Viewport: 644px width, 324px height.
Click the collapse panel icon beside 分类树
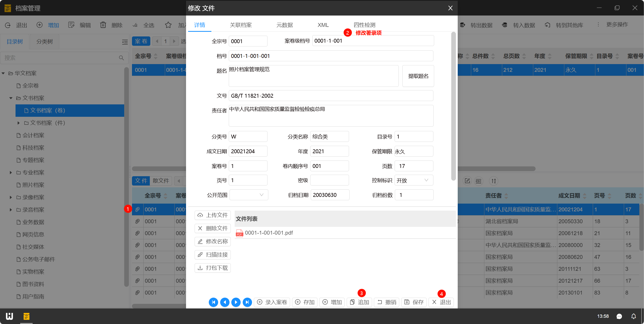click(125, 42)
